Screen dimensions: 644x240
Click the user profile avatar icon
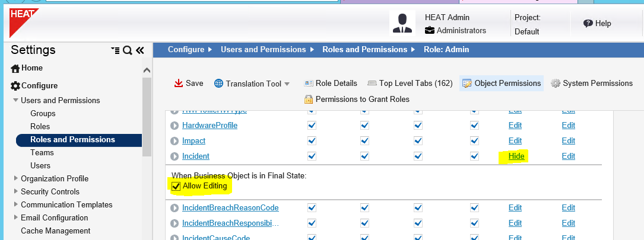pyautogui.click(x=402, y=23)
